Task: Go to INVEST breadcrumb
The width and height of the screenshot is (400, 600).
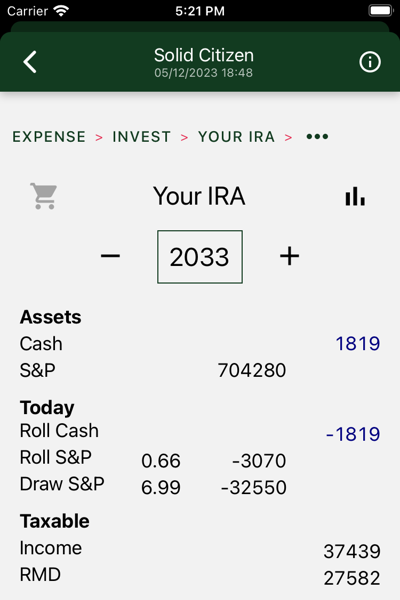Action: click(141, 137)
